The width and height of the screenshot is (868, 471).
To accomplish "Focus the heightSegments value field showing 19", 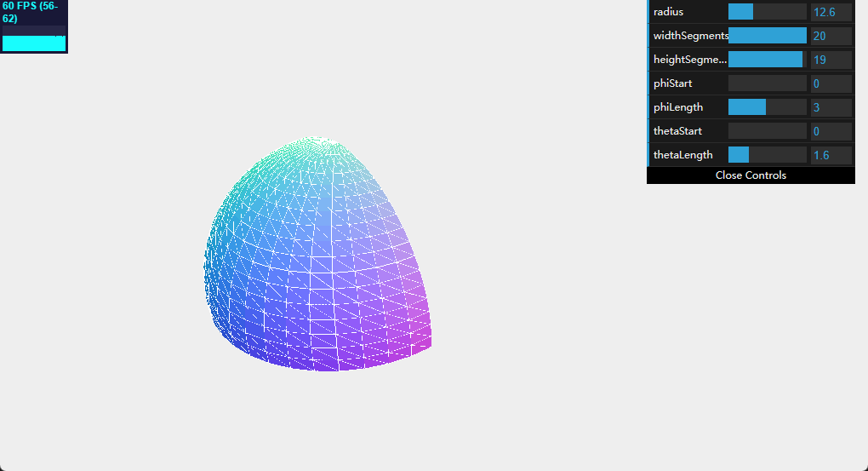I will point(831,60).
